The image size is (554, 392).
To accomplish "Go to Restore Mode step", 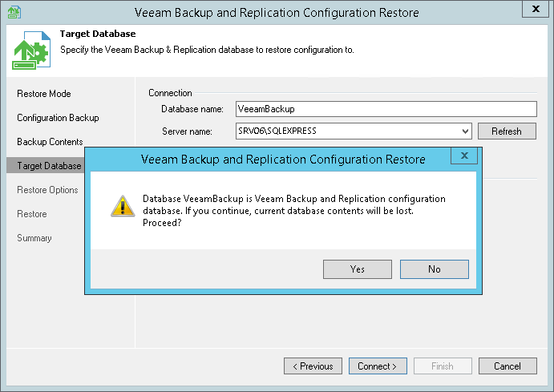I will coord(44,94).
